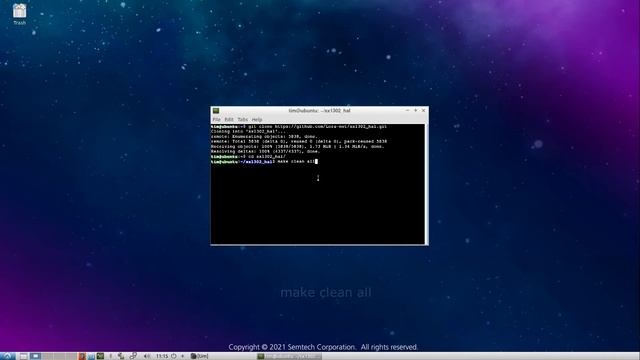Open the Help menu in terminal

tap(257, 120)
